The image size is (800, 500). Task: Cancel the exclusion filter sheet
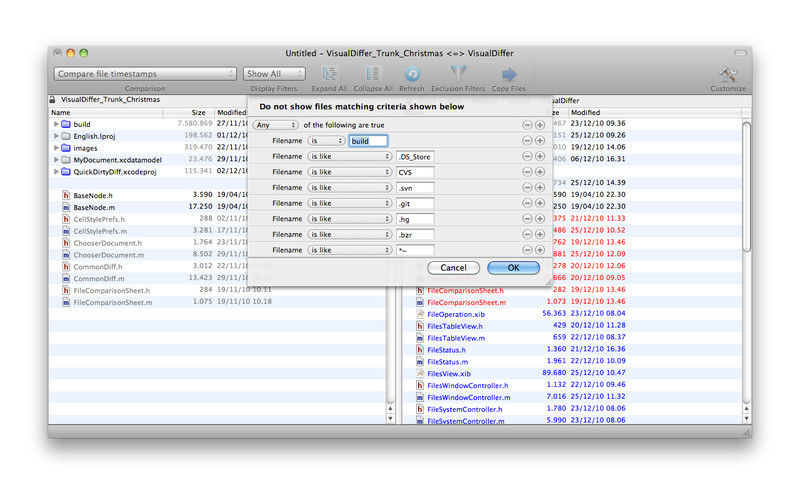point(453,268)
